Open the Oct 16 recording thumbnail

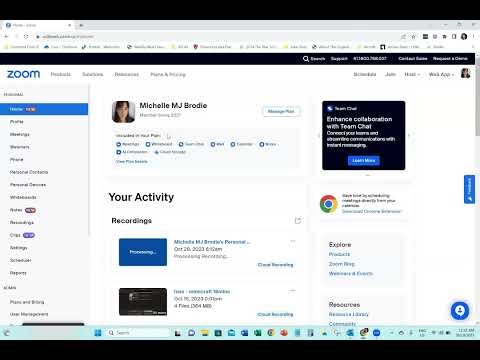pos(143,302)
